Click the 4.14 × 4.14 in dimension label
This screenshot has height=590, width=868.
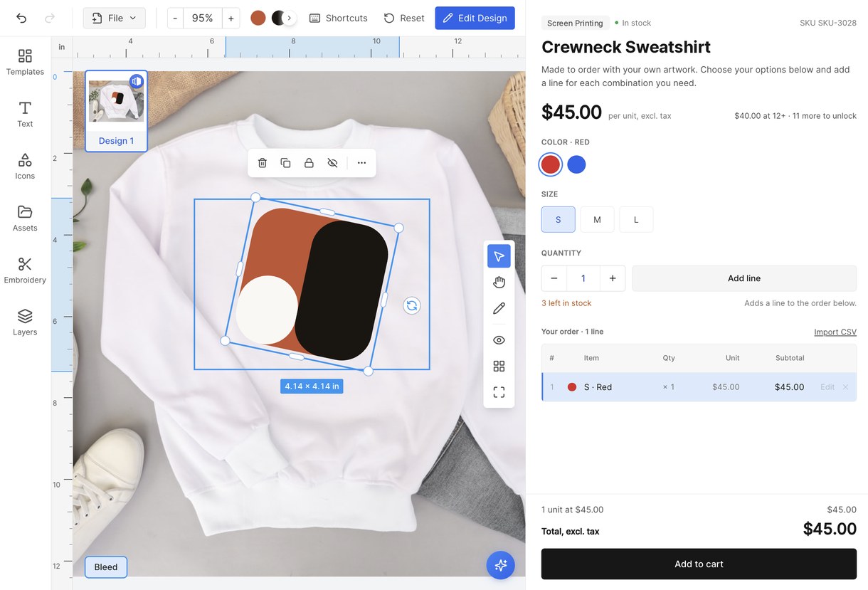click(312, 386)
